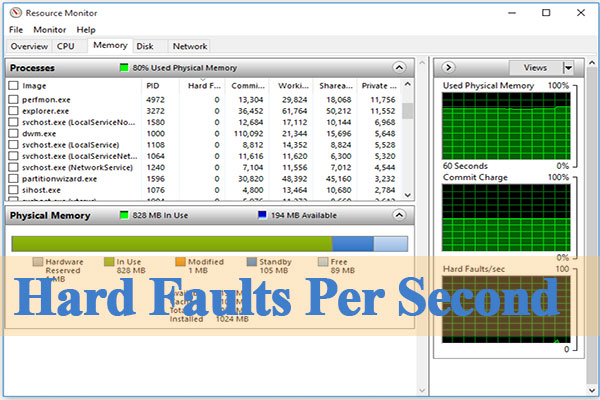
Task: Select the explorer.exe process name
Action: click(x=46, y=111)
